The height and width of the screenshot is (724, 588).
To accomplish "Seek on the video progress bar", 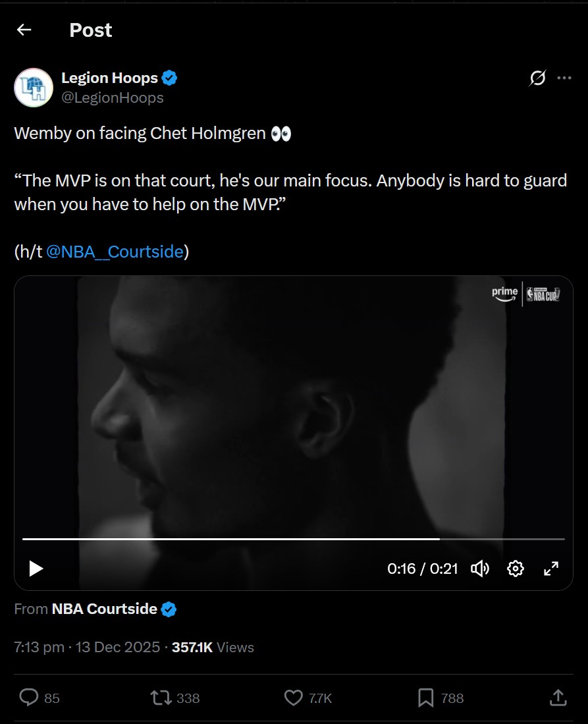I will point(294,539).
